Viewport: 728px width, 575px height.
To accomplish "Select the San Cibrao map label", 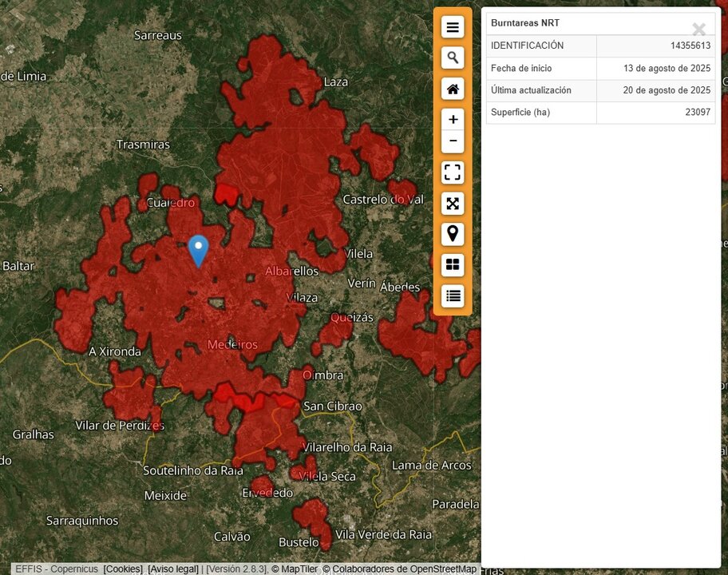I will click(332, 406).
